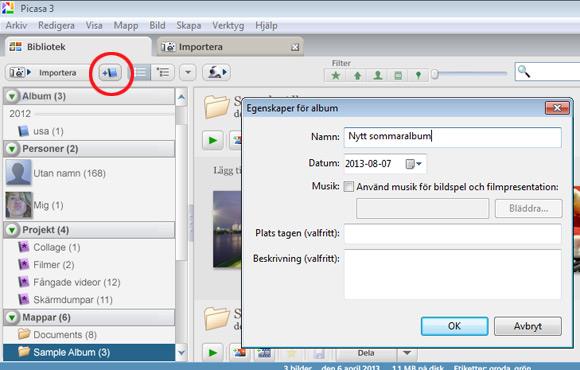This screenshot has width=580, height=370.
Task: Switch to flat folder list view
Action: coord(141,73)
